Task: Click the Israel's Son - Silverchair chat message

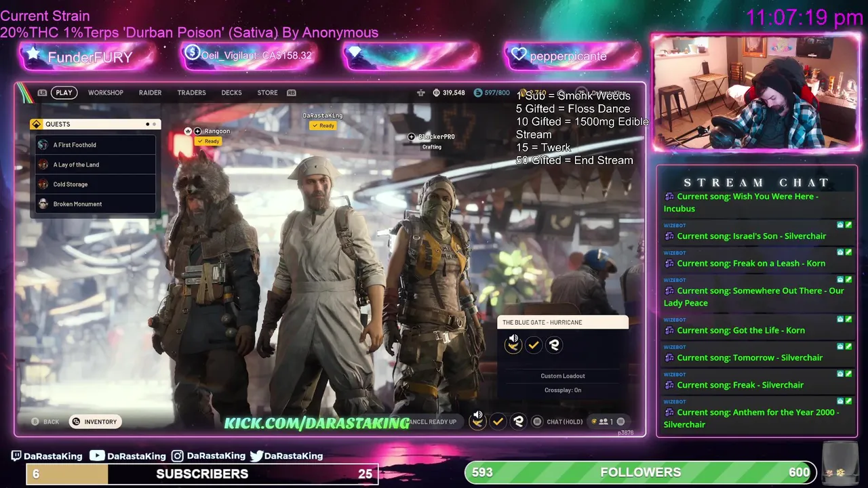Action: click(757, 234)
